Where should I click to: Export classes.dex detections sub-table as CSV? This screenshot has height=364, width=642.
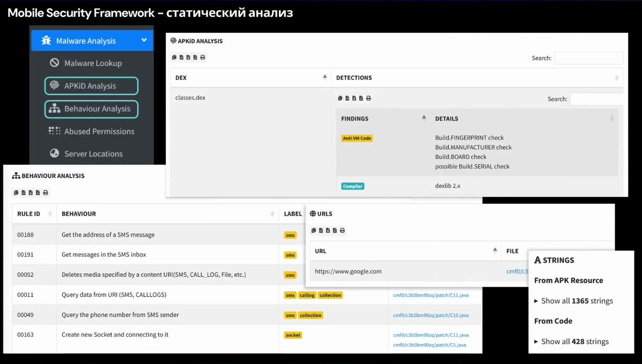pos(347,98)
